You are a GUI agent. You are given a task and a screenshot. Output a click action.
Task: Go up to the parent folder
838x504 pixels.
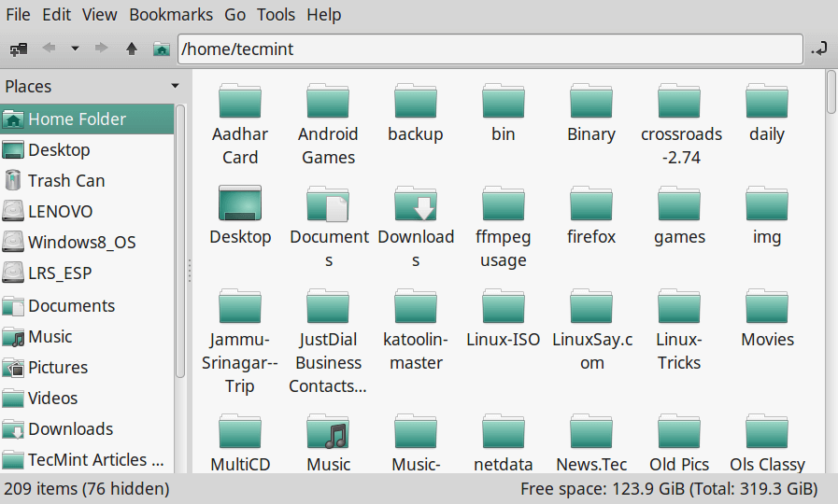132,49
